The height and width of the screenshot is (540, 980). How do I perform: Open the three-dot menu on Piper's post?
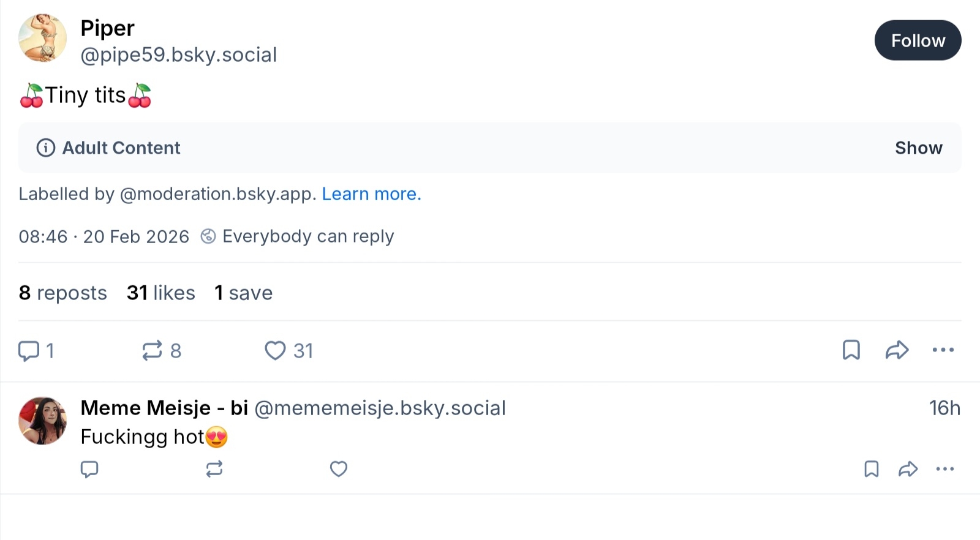point(943,350)
